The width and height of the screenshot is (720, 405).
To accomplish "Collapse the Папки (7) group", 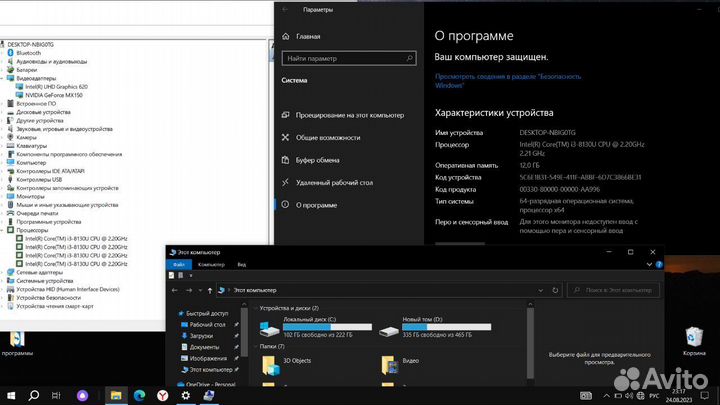I will coord(256,346).
